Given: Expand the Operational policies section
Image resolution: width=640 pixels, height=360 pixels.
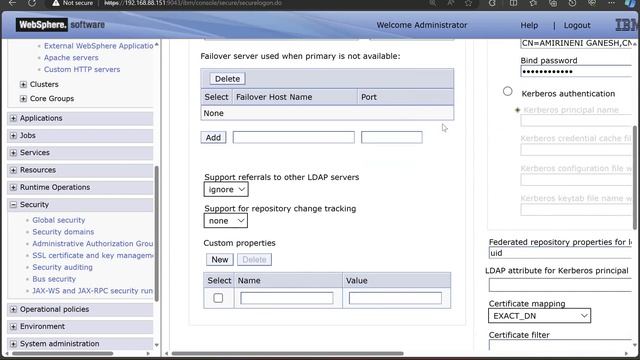Looking at the screenshot, I should [13, 309].
